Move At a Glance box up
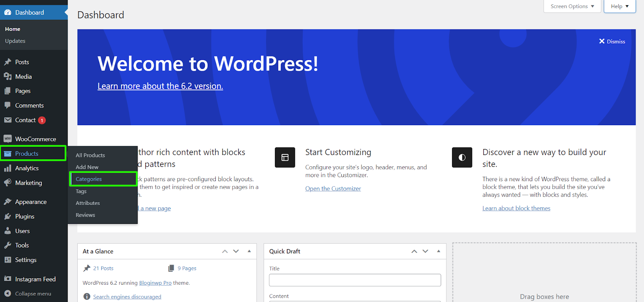The height and width of the screenshot is (302, 644). click(225, 251)
